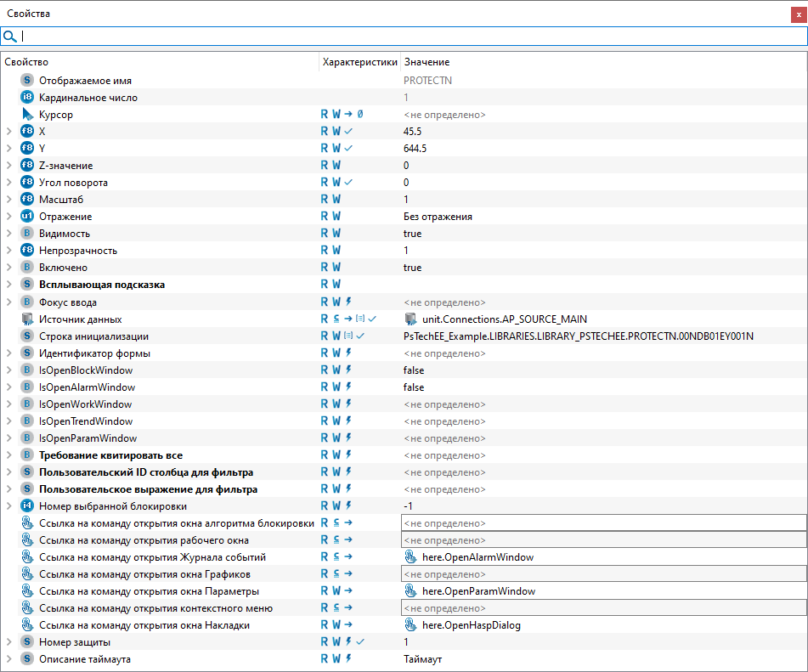Click the u1 type icon beside Отражение
The image size is (808, 672).
tap(27, 217)
